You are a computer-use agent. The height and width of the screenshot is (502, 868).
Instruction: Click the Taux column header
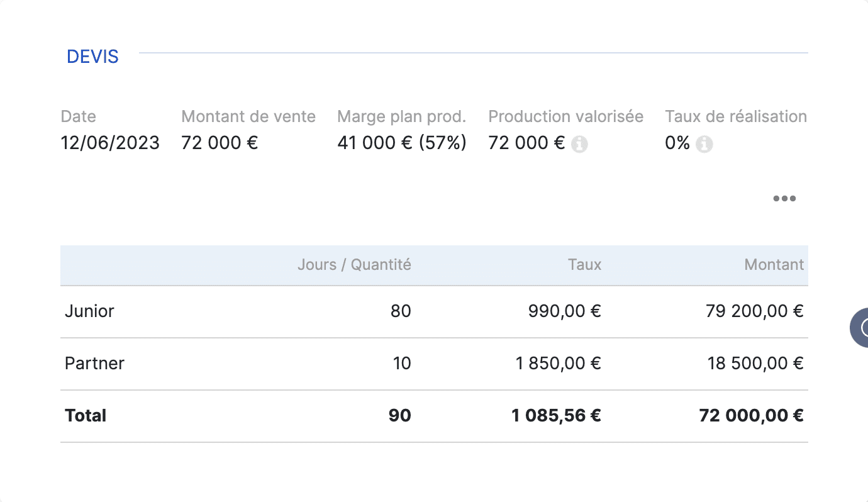point(585,265)
